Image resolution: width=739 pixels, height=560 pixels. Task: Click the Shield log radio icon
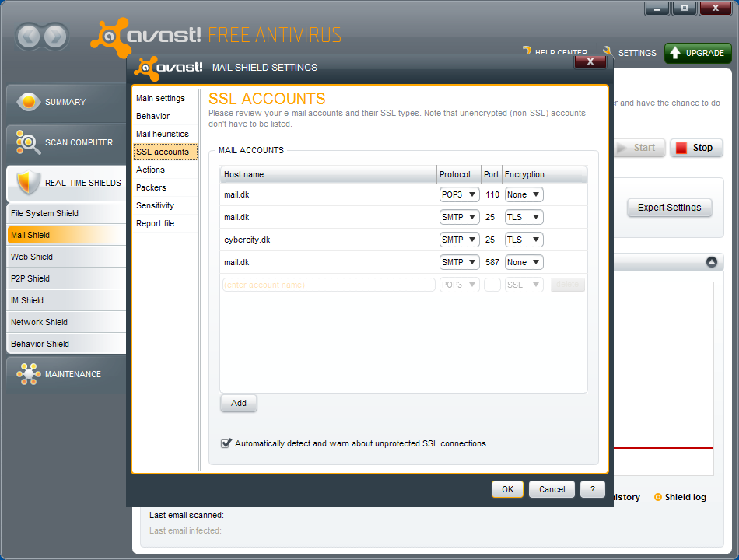click(658, 497)
